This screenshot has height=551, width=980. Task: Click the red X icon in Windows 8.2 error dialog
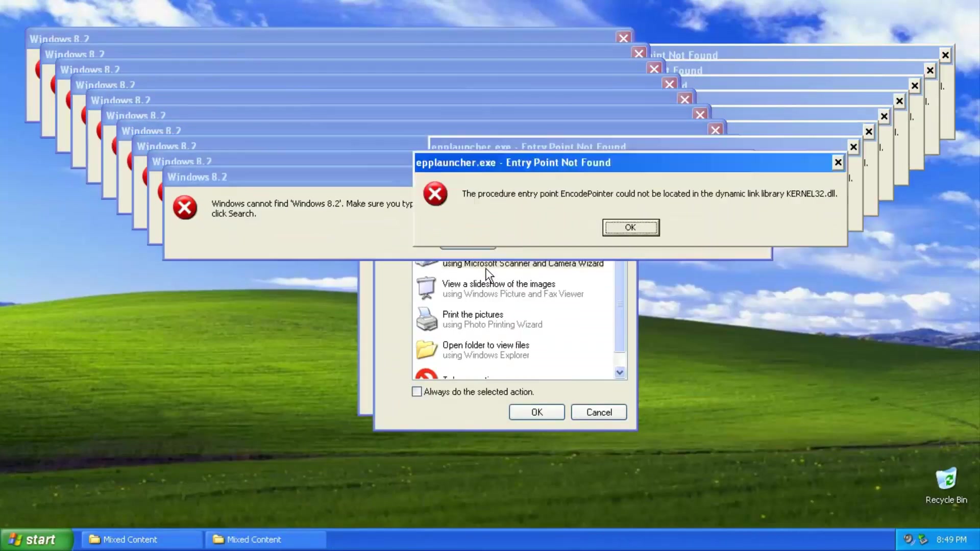pos(185,208)
